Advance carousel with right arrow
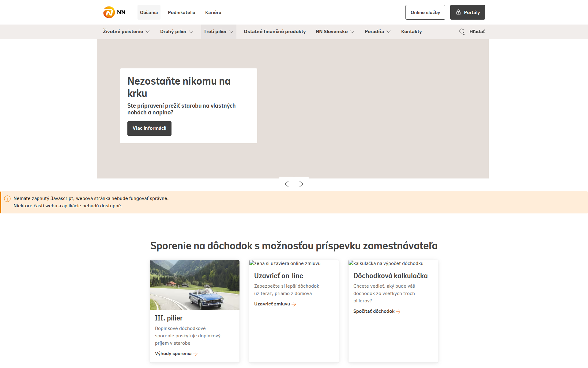This screenshot has width=588, height=368. pos(301,184)
